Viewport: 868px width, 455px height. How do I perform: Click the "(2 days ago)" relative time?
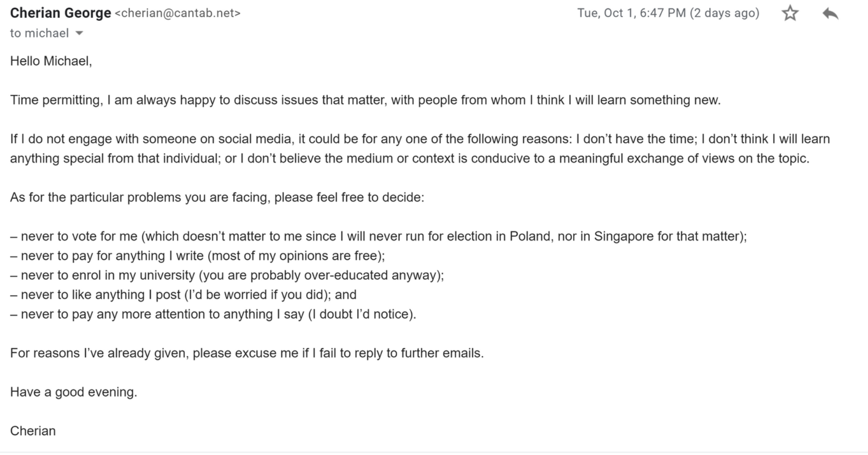(724, 13)
